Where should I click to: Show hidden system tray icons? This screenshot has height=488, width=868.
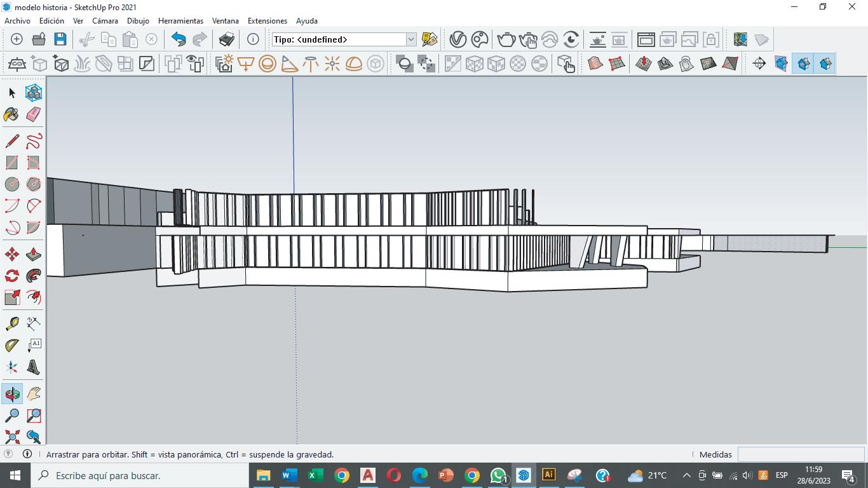686,475
